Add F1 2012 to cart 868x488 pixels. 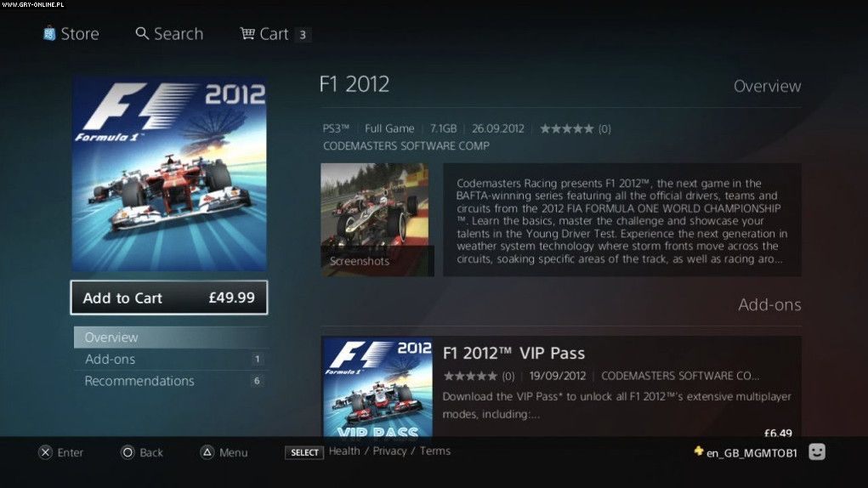click(169, 298)
